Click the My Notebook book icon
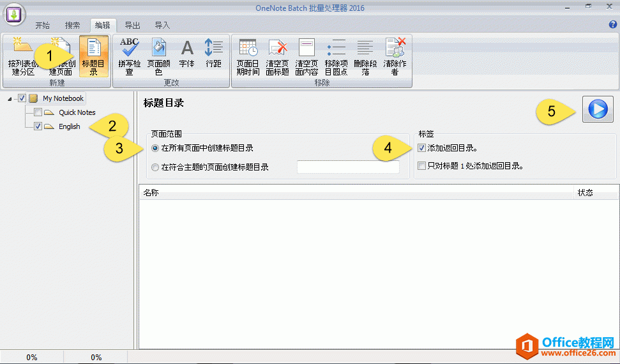Image resolution: width=620 pixels, height=364 pixels. [33, 98]
